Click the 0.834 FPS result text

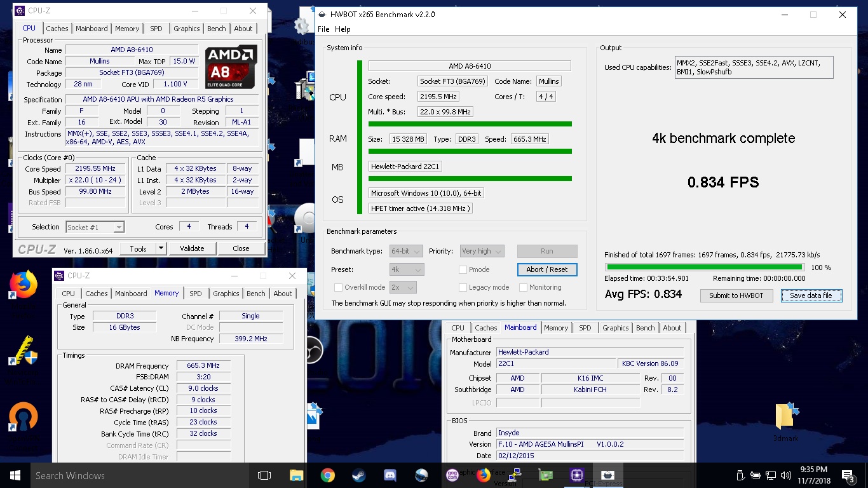click(723, 182)
